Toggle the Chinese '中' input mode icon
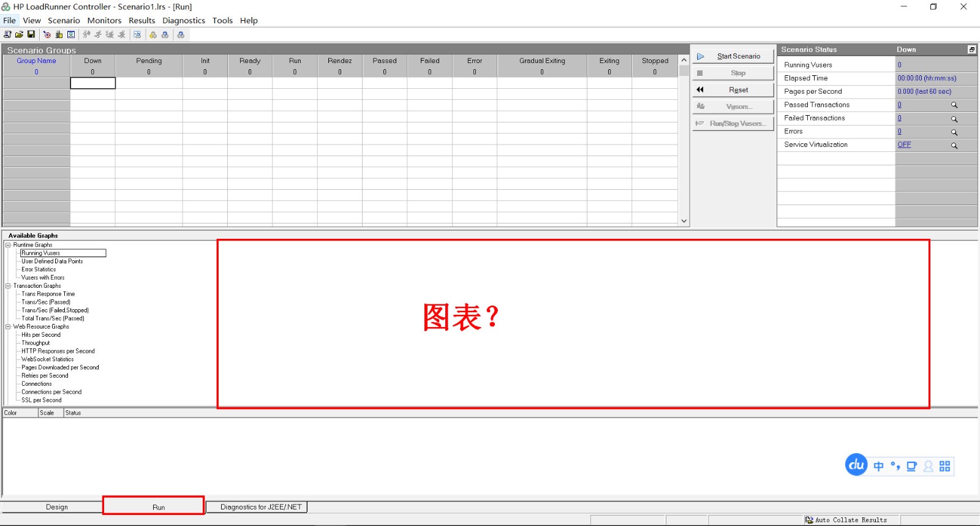Image resolution: width=980 pixels, height=526 pixels. (x=878, y=467)
